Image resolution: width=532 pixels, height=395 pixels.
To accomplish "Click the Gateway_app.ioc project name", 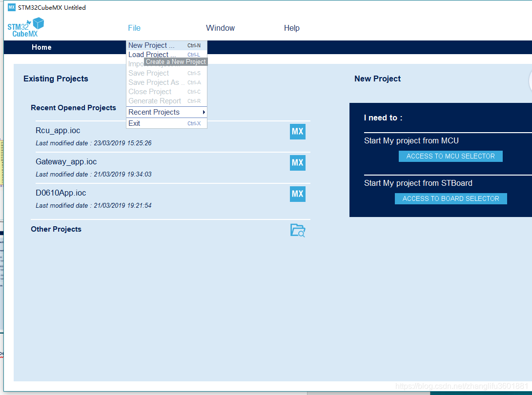I will point(66,162).
